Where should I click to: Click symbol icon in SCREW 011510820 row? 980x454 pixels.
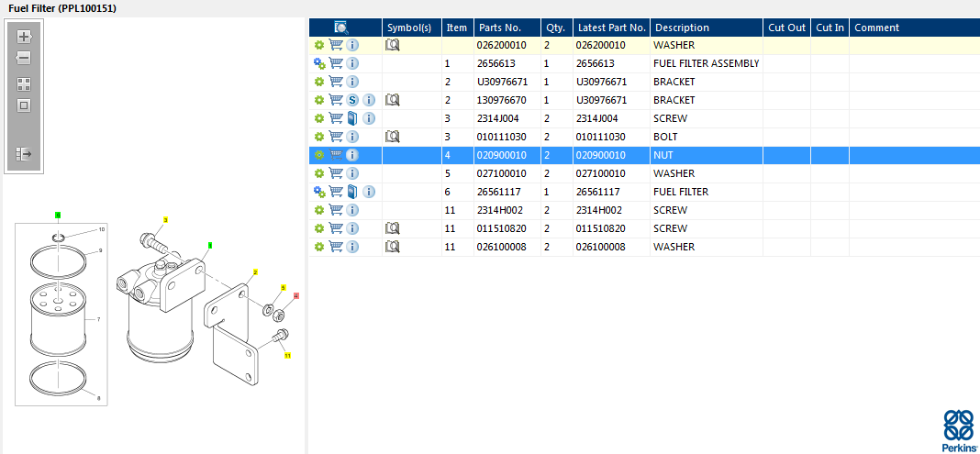pyautogui.click(x=393, y=228)
